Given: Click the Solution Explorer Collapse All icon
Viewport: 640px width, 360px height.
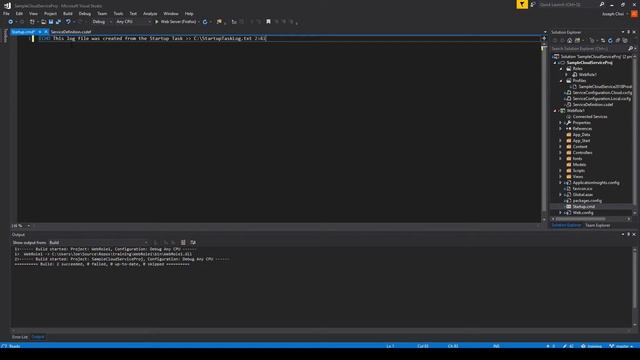Looking at the screenshot, I should pyautogui.click(x=618, y=40).
